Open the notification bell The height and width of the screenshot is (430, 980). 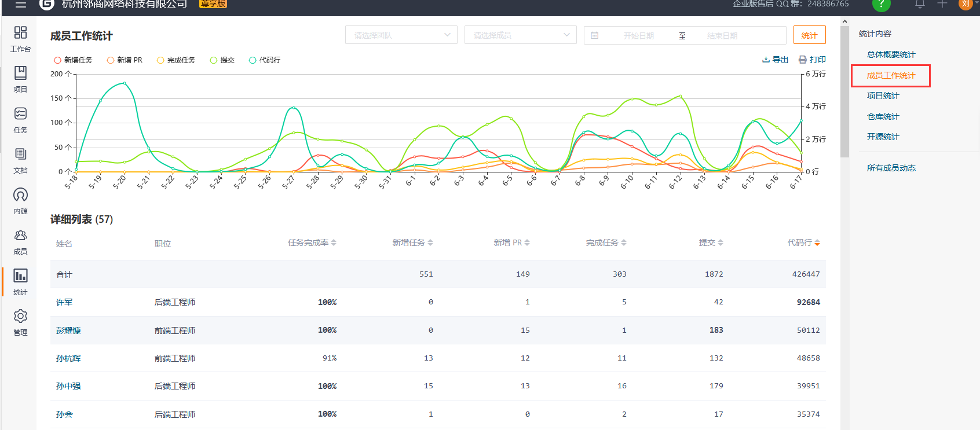pyautogui.click(x=920, y=3)
